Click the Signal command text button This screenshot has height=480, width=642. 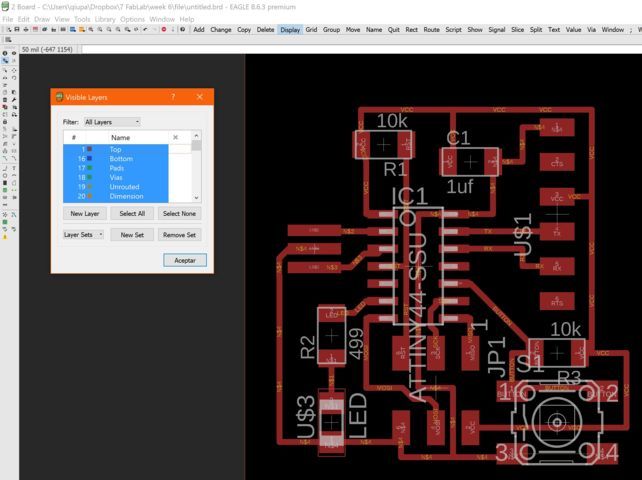497,29
